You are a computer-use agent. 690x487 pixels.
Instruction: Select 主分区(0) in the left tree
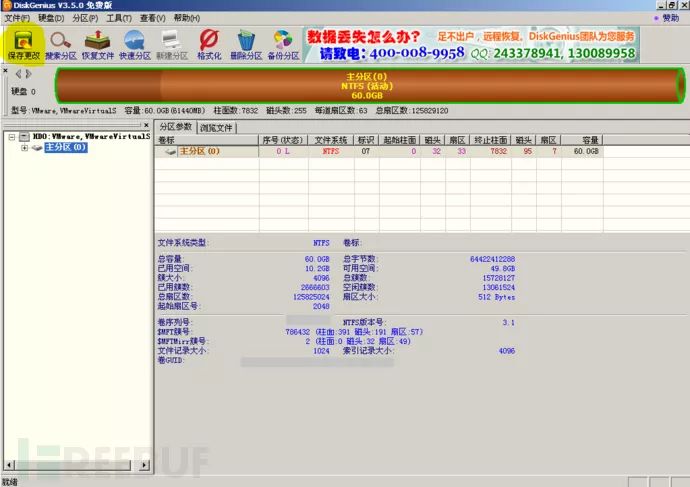click(x=66, y=147)
